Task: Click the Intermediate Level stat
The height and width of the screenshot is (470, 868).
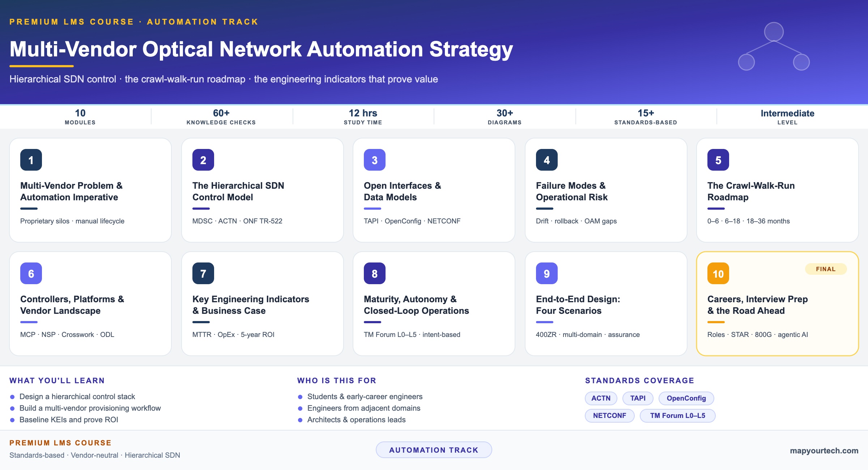Action: (x=787, y=117)
